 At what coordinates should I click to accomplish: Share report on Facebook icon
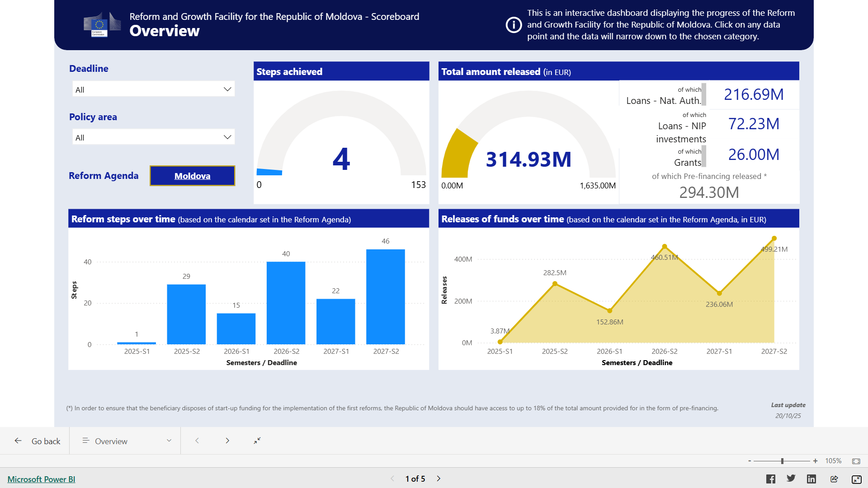[x=771, y=479]
